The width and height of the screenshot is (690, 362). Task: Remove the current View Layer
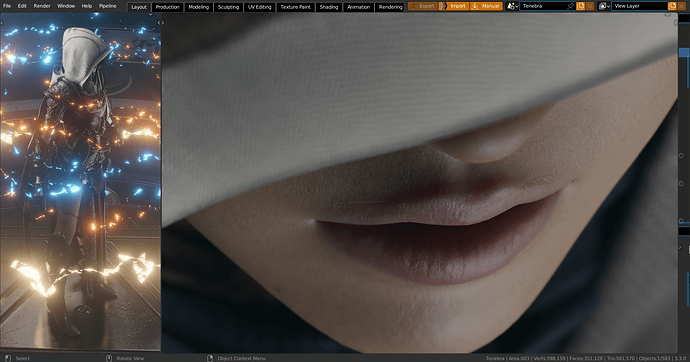tap(681, 6)
